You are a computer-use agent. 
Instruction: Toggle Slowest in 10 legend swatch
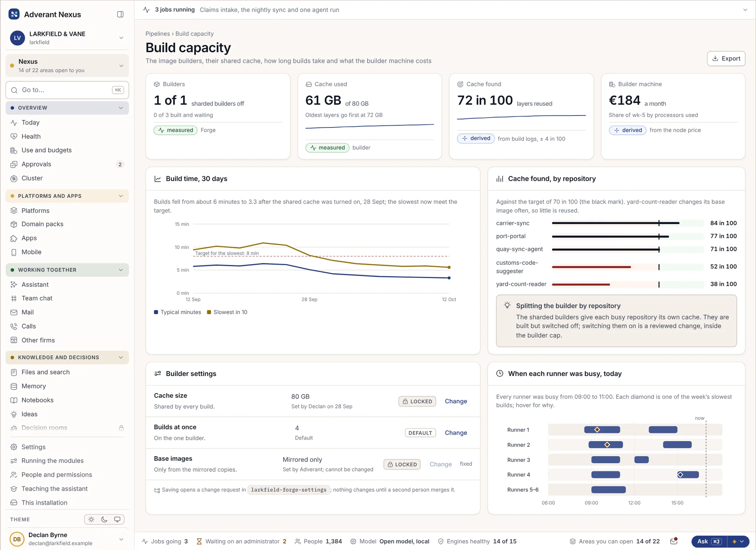point(209,312)
